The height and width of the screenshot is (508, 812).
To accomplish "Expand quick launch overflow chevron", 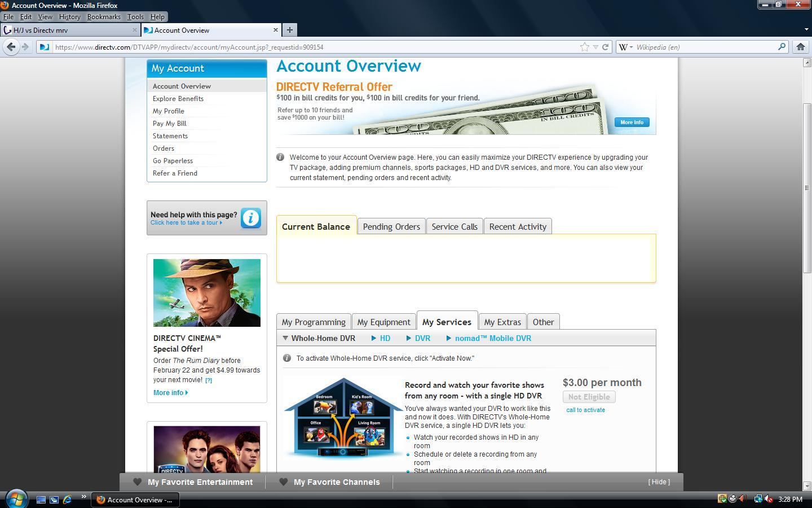I will (83, 497).
